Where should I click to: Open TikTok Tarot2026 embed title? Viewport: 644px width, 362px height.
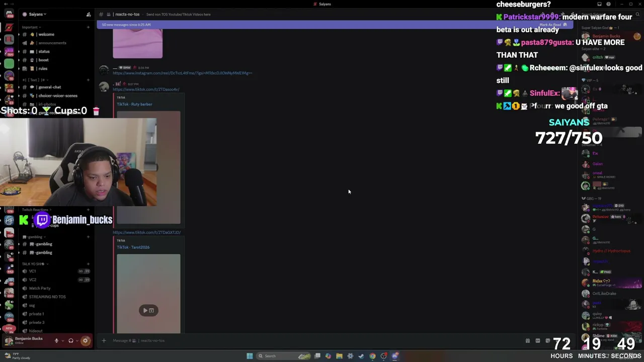133,247
